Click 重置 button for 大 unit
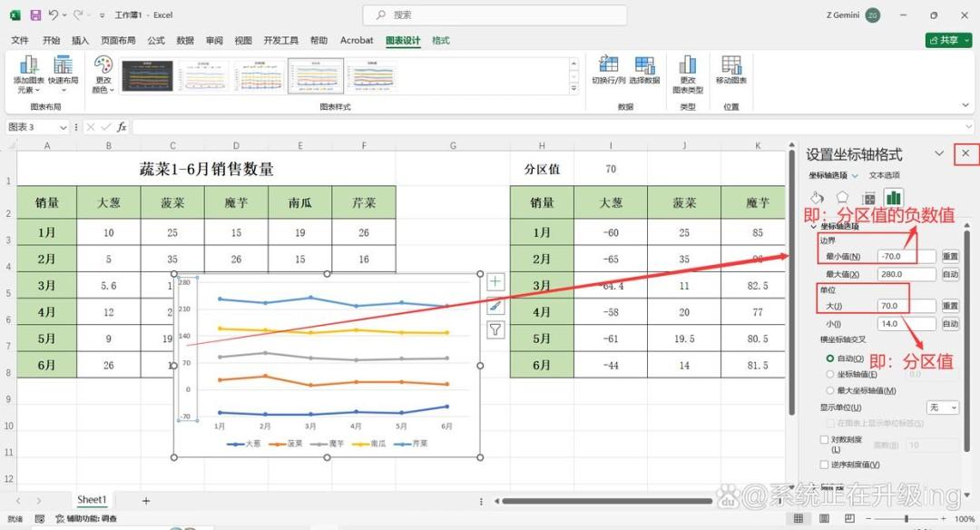Screen dimensions: 980x530 (950, 306)
